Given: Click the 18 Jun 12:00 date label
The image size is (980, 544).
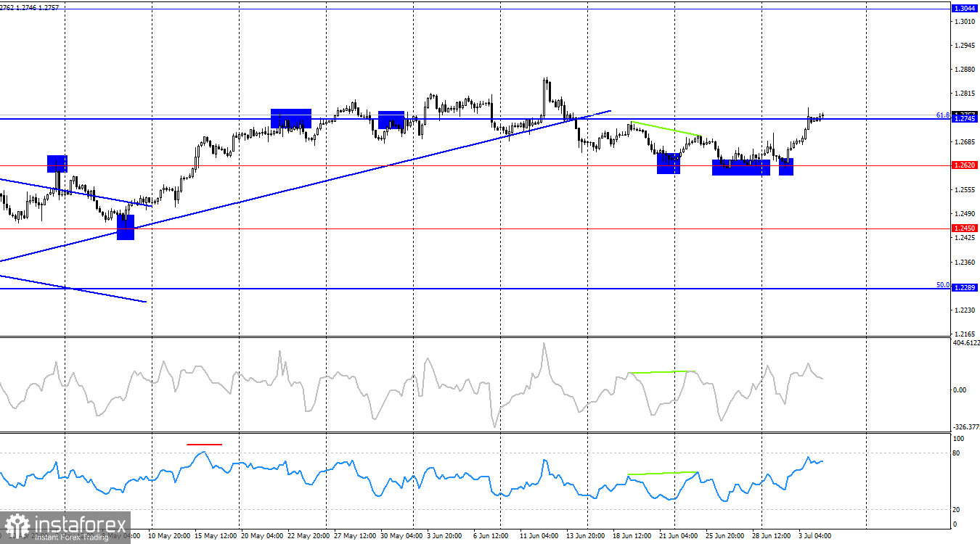Looking at the screenshot, I should (x=634, y=535).
